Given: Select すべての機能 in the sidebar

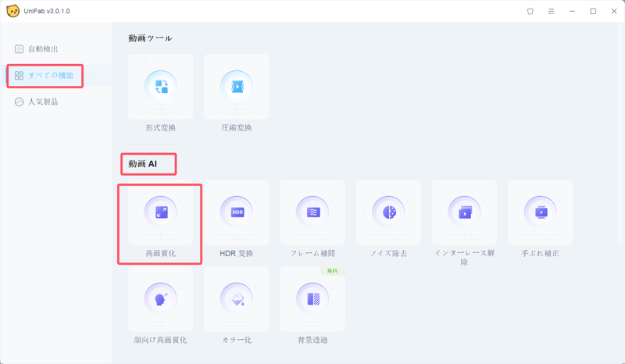Looking at the screenshot, I should [50, 76].
